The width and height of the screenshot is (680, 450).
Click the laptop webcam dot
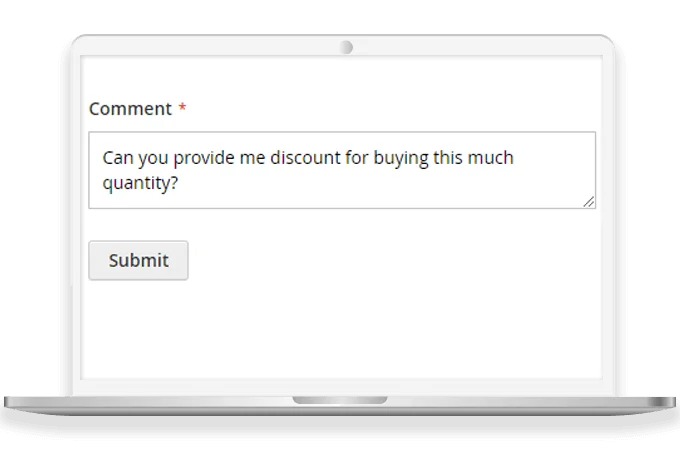click(x=346, y=48)
